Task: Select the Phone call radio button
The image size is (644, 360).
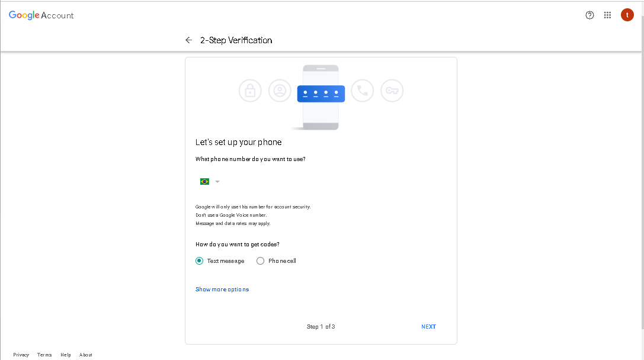Action: click(x=261, y=261)
